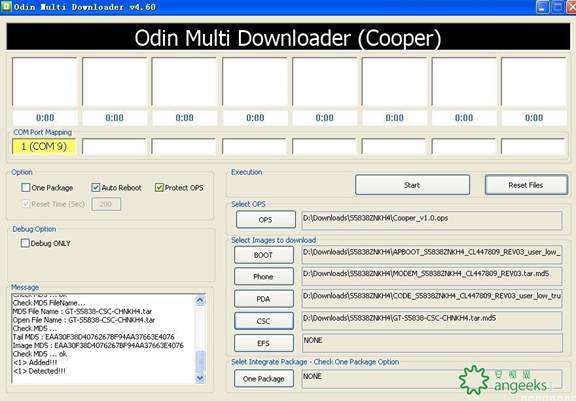Screen dimensions: 576x401
Task: Click the CSC image button
Action: coord(264,321)
